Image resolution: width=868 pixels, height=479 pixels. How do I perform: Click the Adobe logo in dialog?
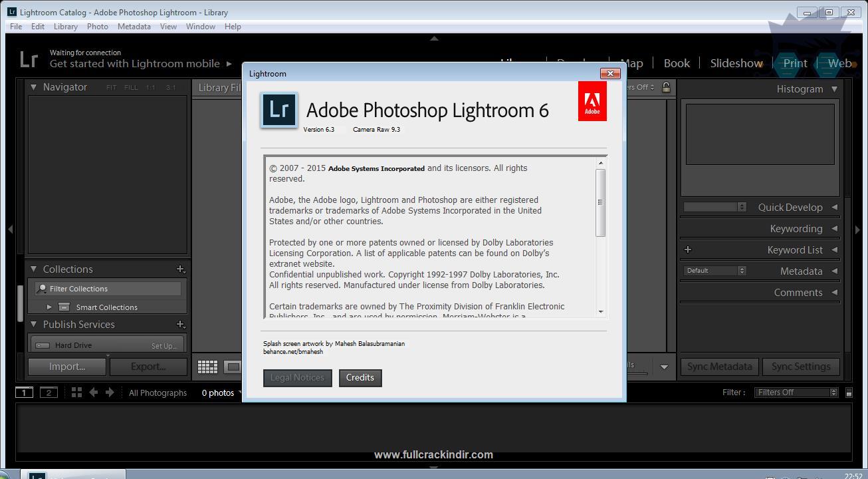[x=592, y=102]
